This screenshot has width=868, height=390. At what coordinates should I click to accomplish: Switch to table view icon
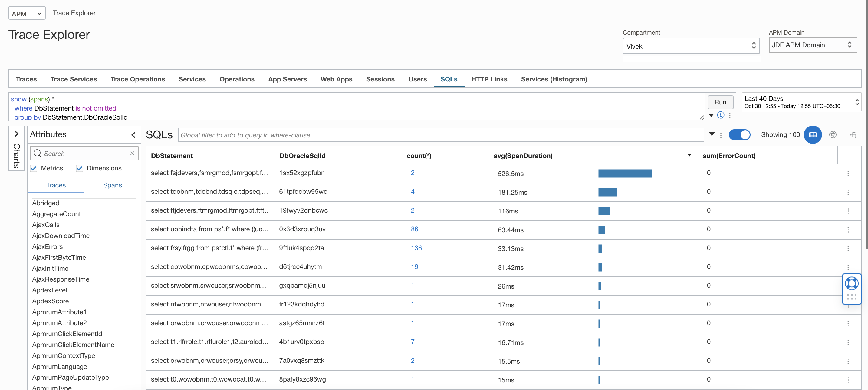812,135
